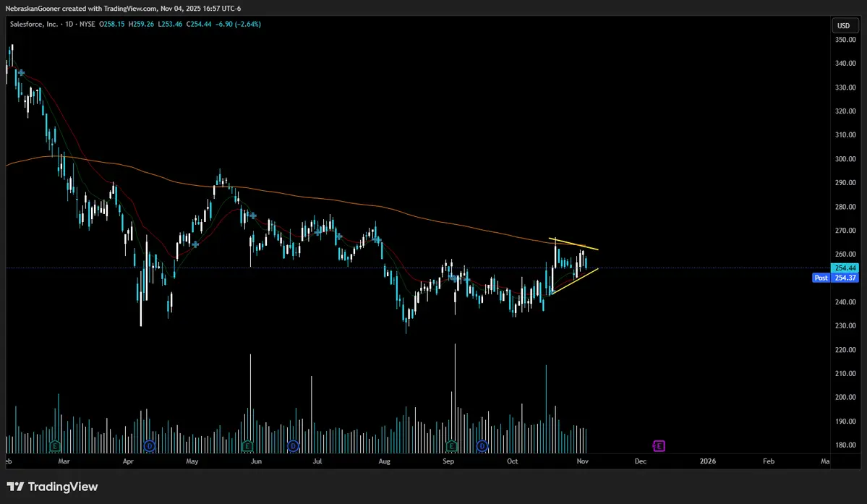
Task: Open the earnings E marker before June
Action: [x=247, y=445]
